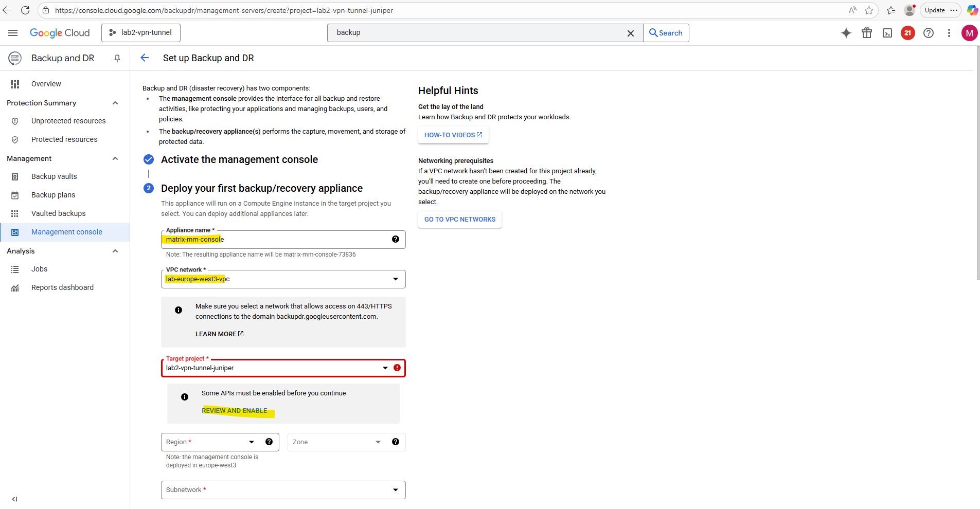Expand the Target project dropdown
This screenshot has height=509, width=980.
click(x=385, y=368)
